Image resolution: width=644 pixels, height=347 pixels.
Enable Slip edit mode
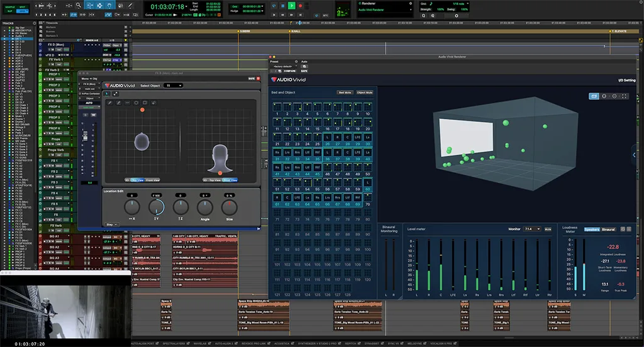click(10, 11)
